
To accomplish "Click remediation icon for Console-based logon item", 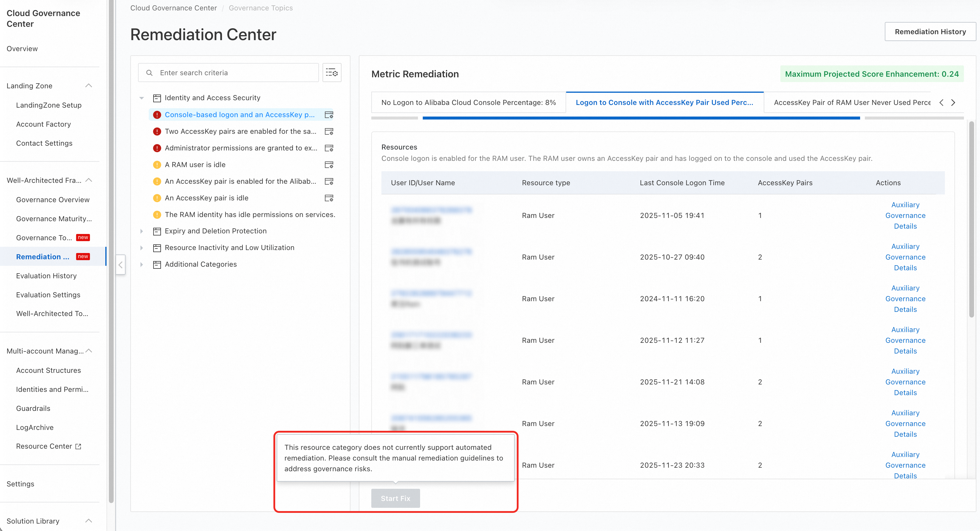I will (329, 115).
